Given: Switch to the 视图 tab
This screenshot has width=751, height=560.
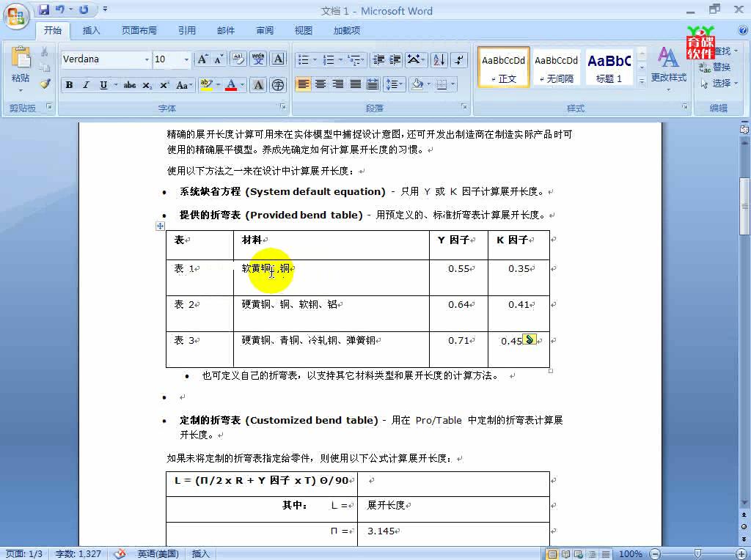Looking at the screenshot, I should pos(303,31).
